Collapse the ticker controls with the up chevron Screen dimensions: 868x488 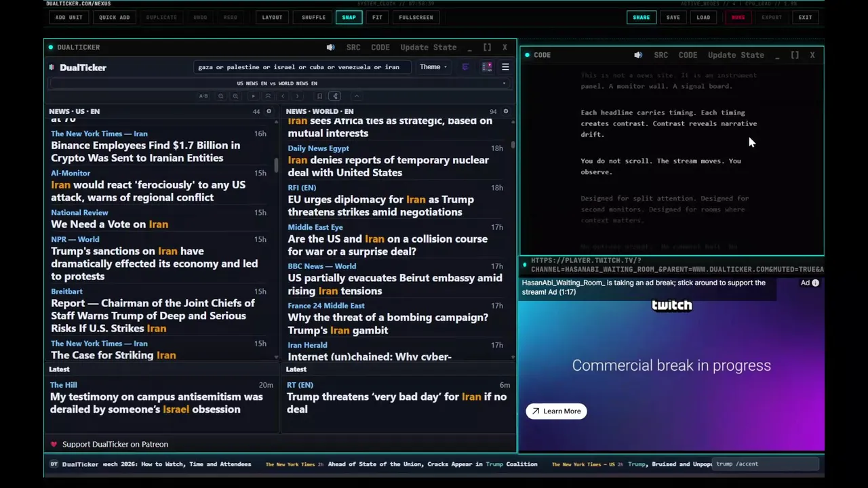[x=357, y=96]
